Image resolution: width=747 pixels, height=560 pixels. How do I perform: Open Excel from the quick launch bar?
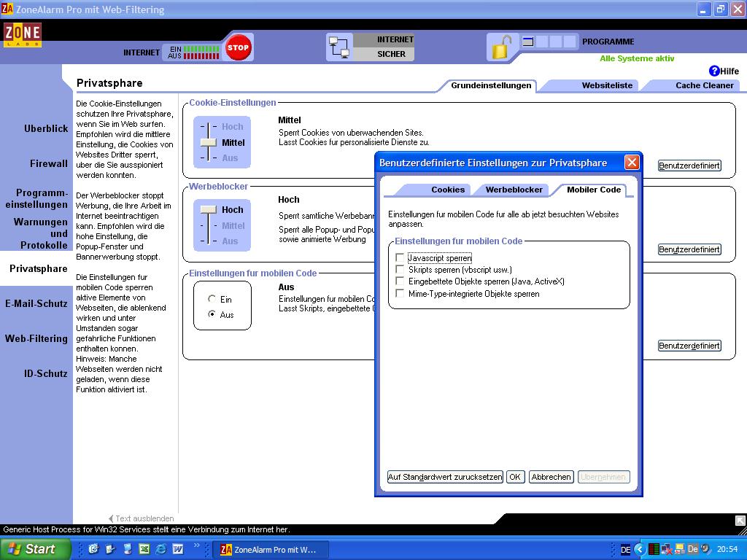click(x=144, y=549)
